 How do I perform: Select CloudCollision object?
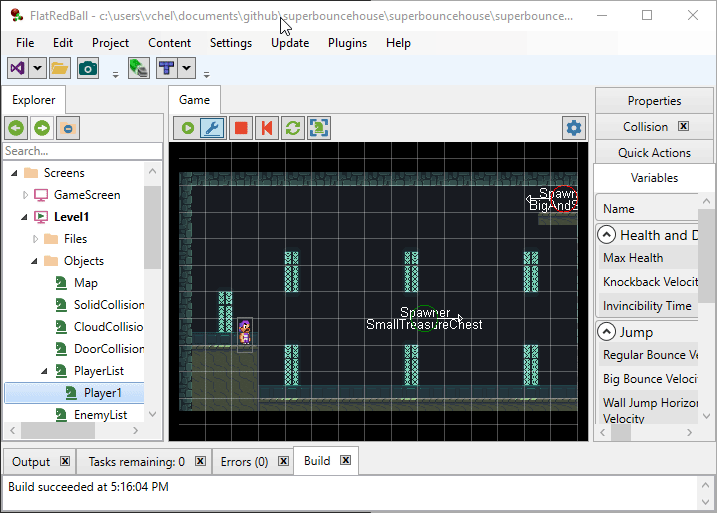pos(108,327)
